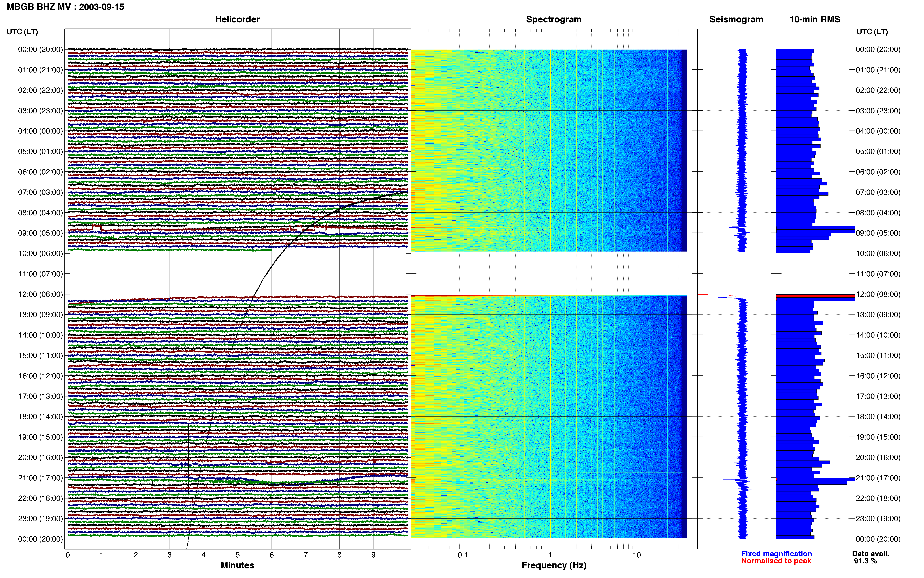Click the left time label '13:00 (09:00)'
The width and height of the screenshot is (924, 578).
(41, 315)
